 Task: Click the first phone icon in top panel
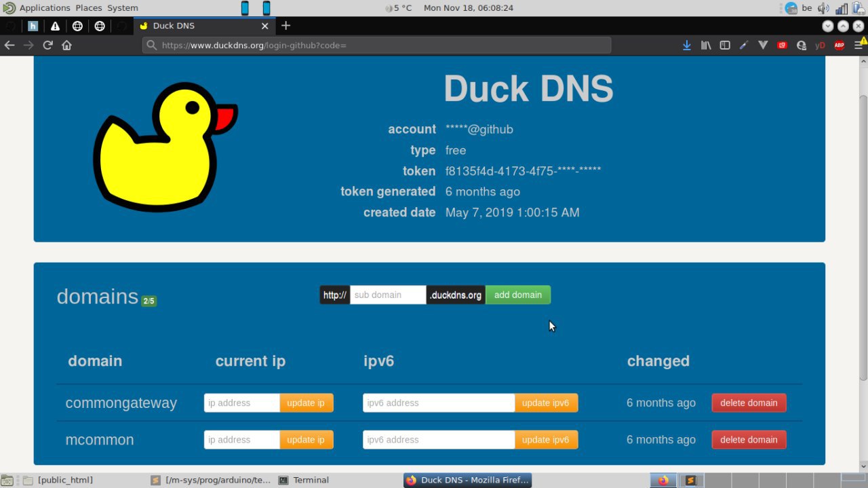pos(245,8)
